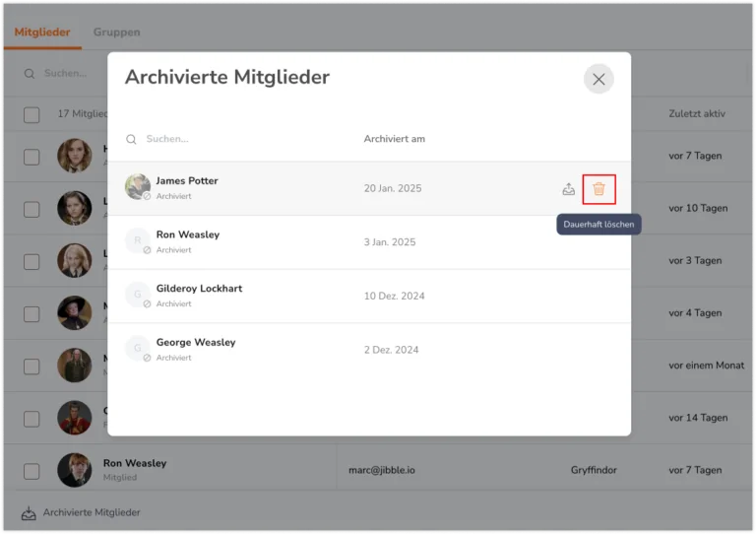This screenshot has height=534, width=756.
Task: Click the background search magnifier icon
Action: [30, 74]
